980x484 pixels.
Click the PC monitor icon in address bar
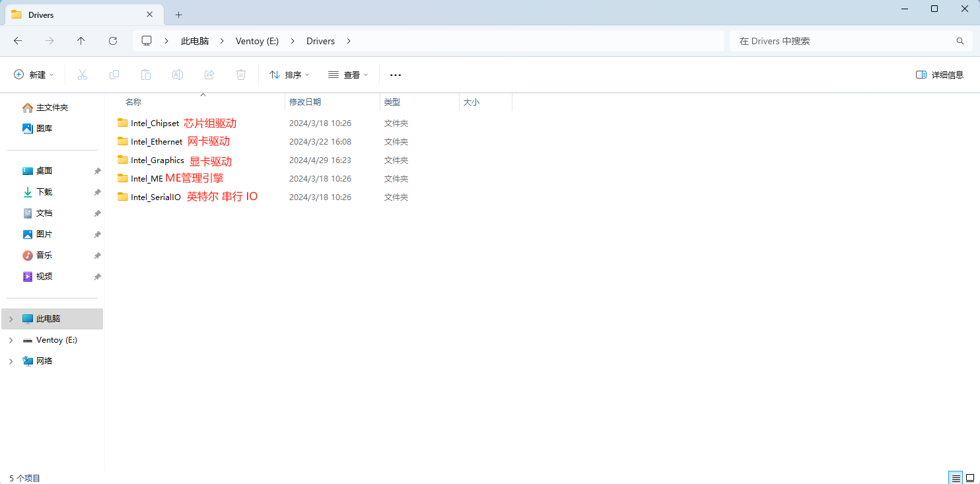[x=147, y=41]
